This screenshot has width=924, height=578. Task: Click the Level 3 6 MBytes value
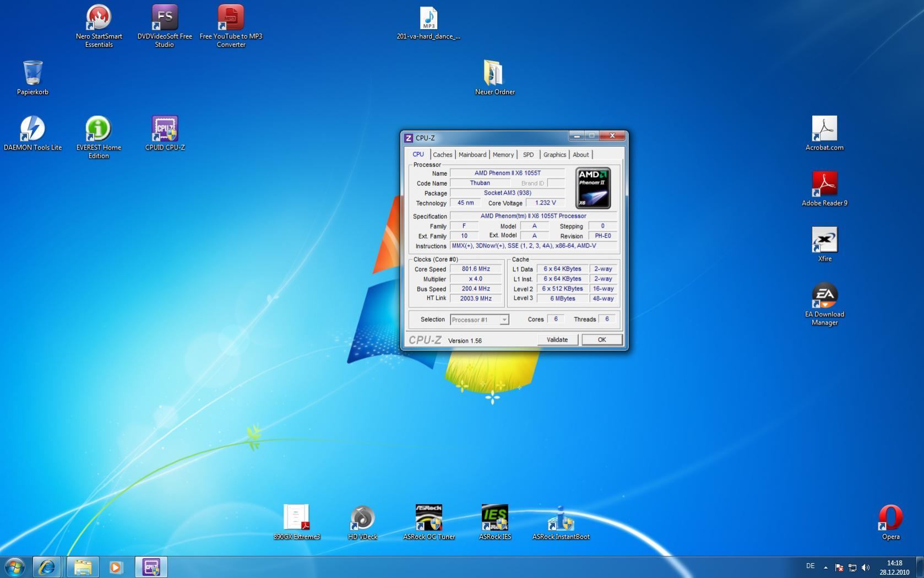click(x=562, y=299)
